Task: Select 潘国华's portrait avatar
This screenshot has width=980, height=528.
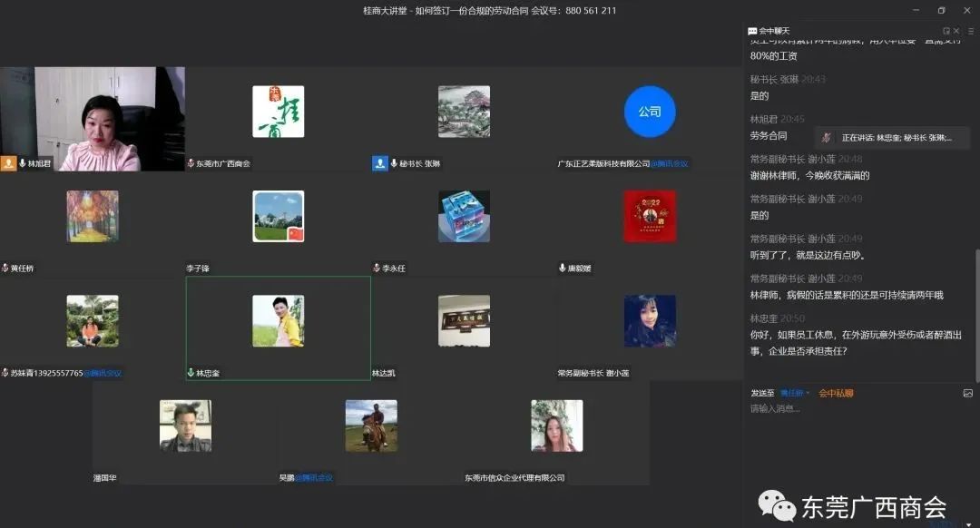Action: click(186, 425)
